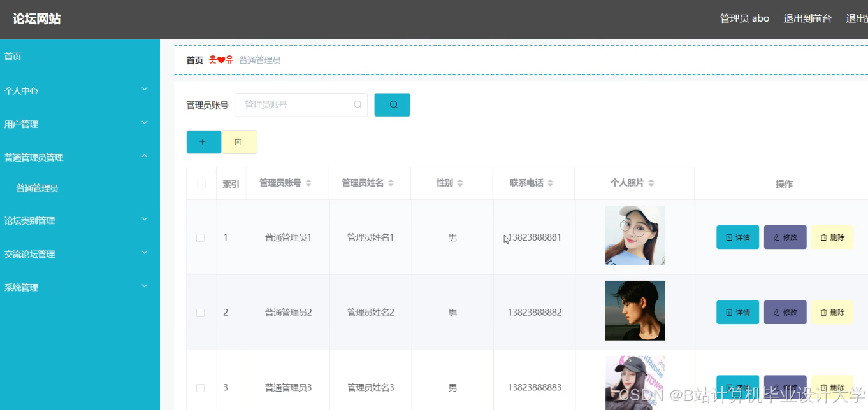Click the 论坛网站 site title
The width and height of the screenshot is (868, 410).
click(37, 18)
